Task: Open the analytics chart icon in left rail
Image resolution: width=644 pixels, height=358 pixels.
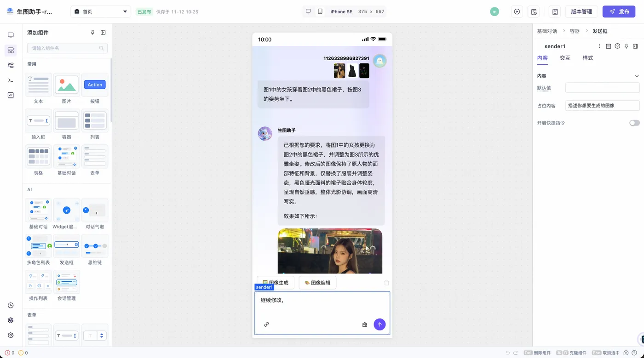Action: [11, 95]
